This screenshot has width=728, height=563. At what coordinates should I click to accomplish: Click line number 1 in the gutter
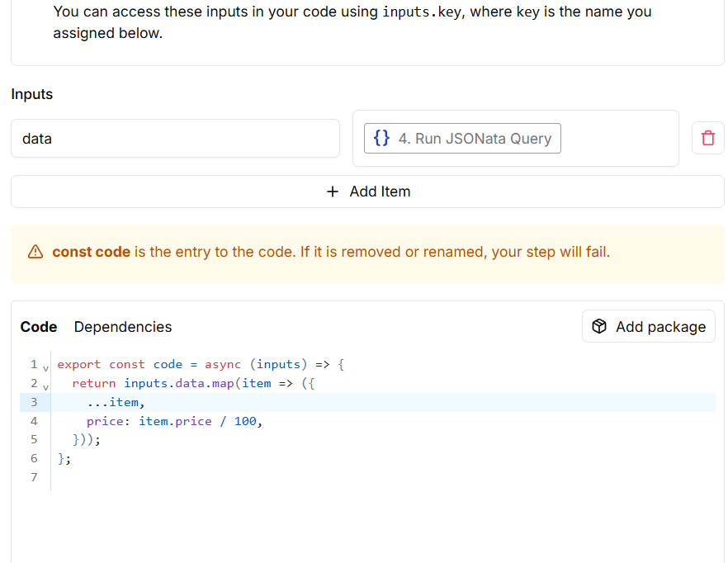pyautogui.click(x=34, y=364)
